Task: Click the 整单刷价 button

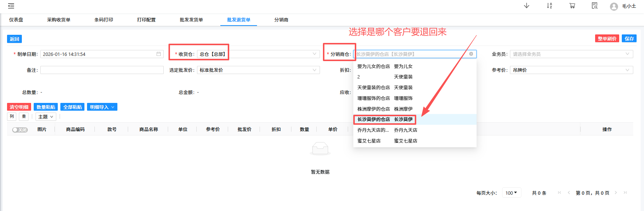Action: click(x=607, y=38)
